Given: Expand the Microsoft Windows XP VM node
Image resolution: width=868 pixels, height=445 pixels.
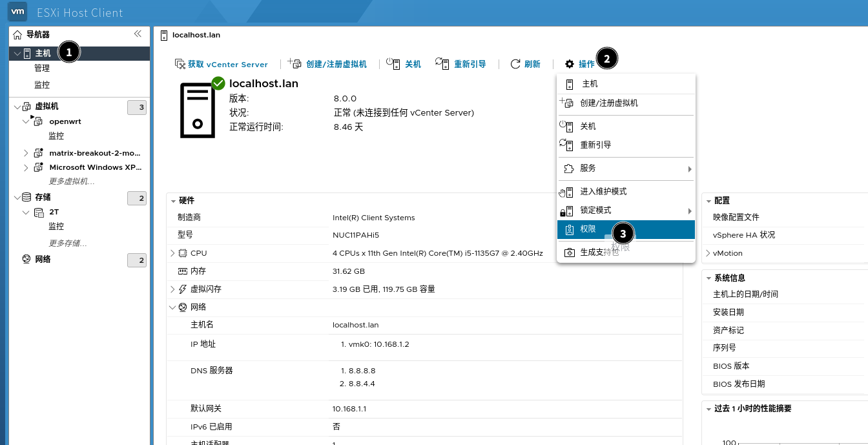Looking at the screenshot, I should tap(26, 167).
